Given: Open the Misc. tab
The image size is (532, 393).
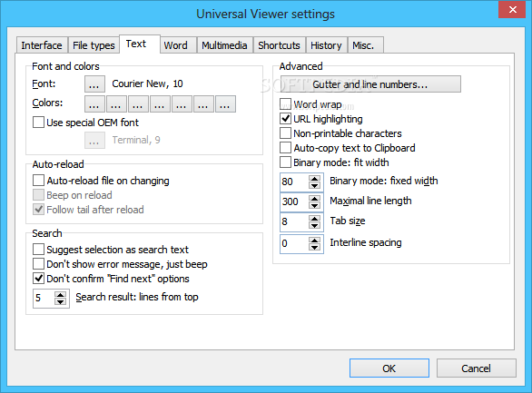Looking at the screenshot, I should [x=366, y=45].
